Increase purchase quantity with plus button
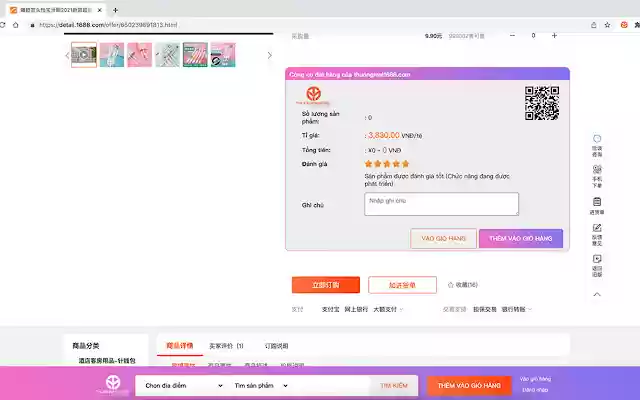Viewport: 640px width, 400px height. pos(554,36)
